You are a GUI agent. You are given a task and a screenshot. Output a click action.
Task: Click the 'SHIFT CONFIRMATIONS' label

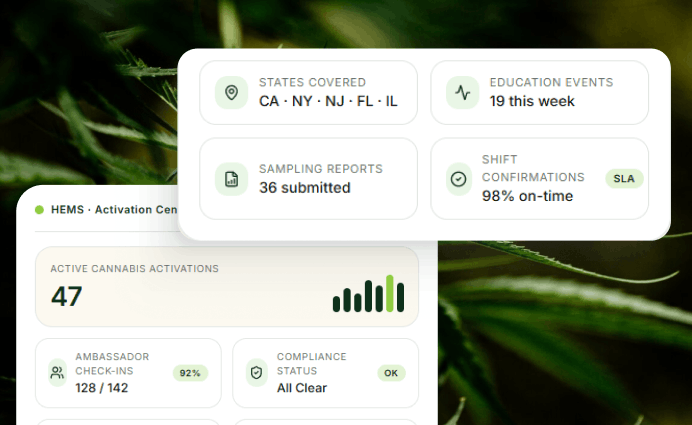(533, 168)
